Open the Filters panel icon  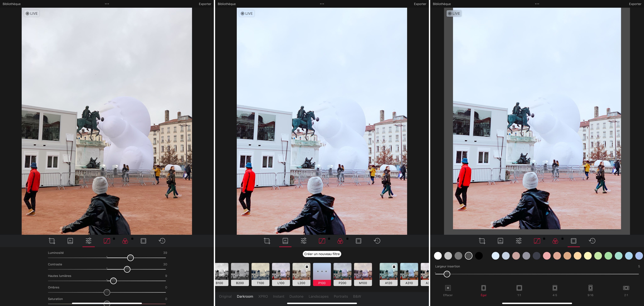tap(70, 241)
